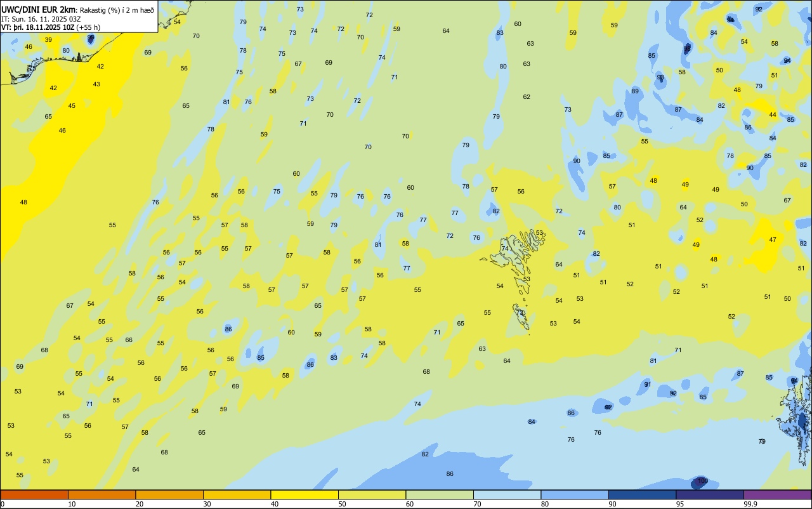The height and width of the screenshot is (509, 812).
Task: Click the 90–95 dark blue legend swatch
Action: pos(643,494)
